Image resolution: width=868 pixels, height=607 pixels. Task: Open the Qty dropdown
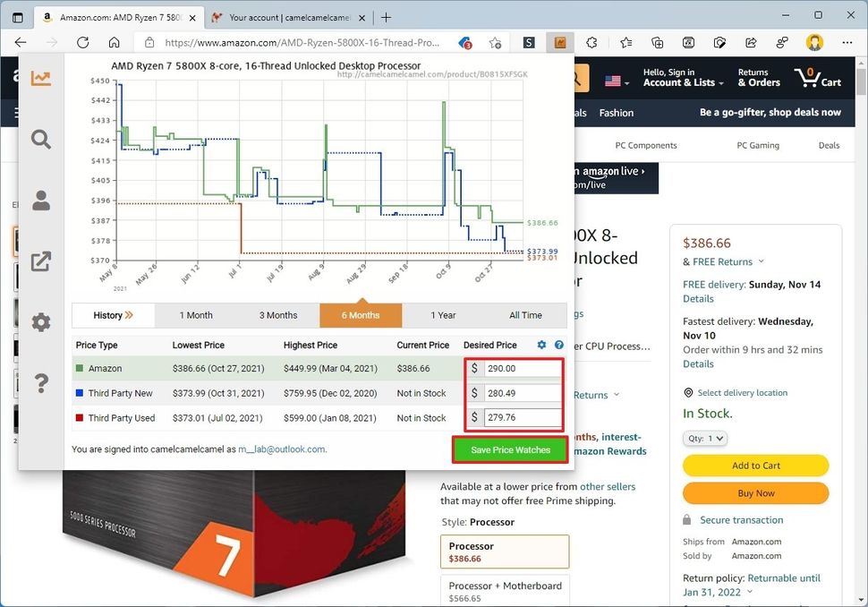(x=704, y=438)
